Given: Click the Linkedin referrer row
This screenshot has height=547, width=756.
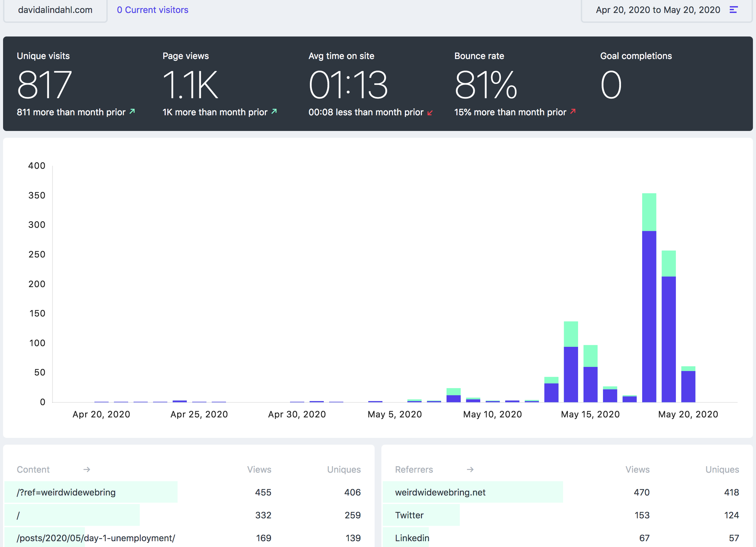Looking at the screenshot, I should click(x=412, y=538).
